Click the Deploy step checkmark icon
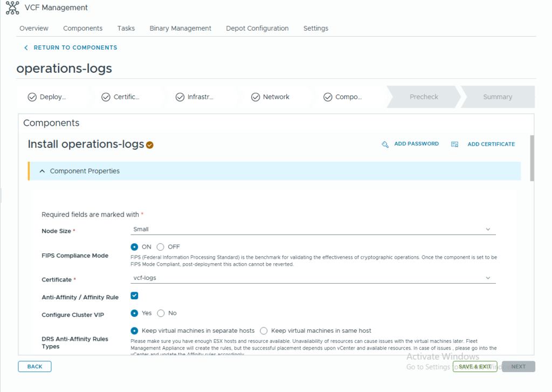Screen dimensions: 552x392 coord(32,97)
